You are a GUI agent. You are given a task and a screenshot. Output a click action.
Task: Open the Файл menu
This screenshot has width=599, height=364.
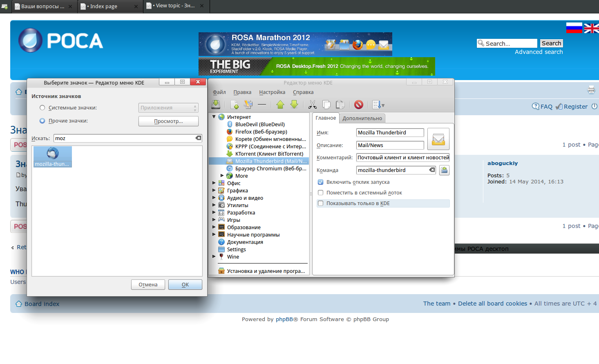(219, 92)
